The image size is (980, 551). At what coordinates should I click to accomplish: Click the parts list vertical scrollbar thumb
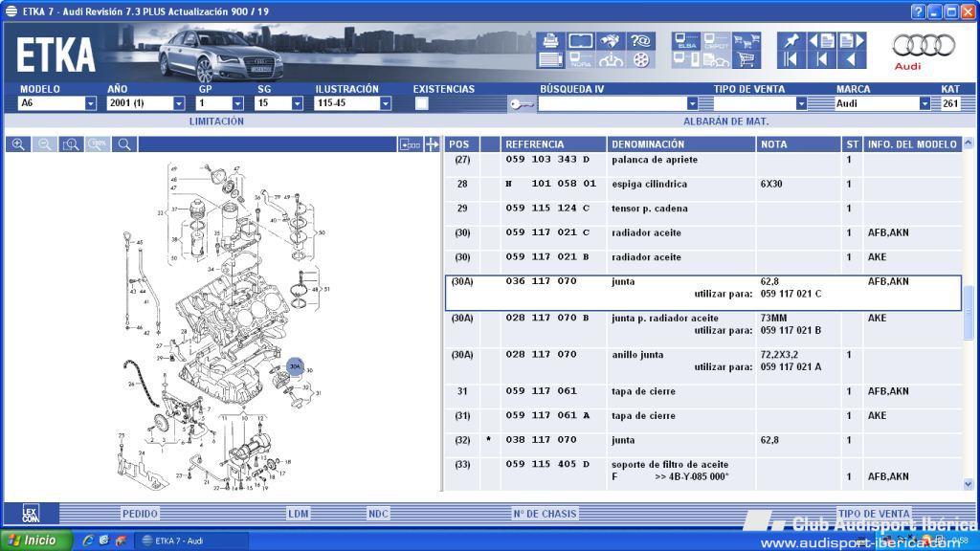pyautogui.click(x=969, y=313)
